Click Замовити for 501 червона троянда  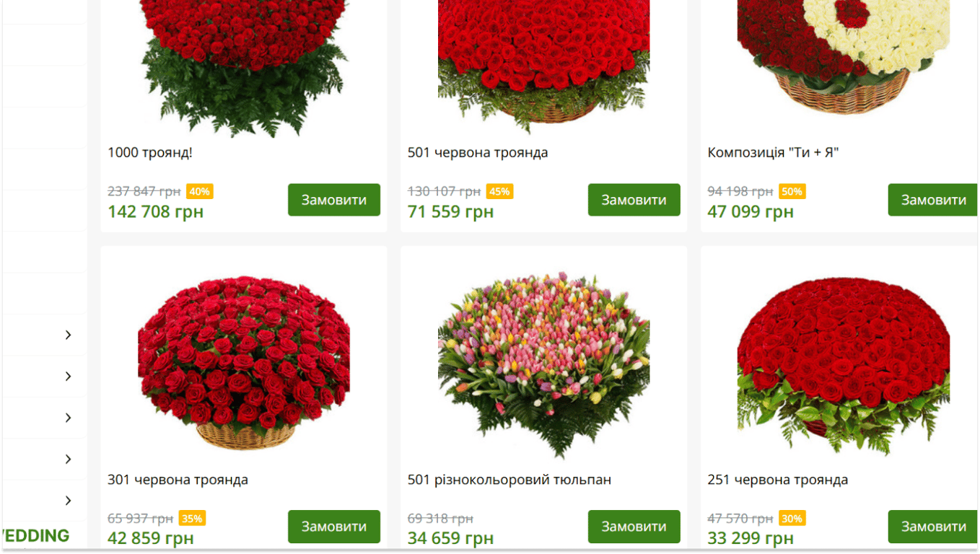(x=634, y=200)
